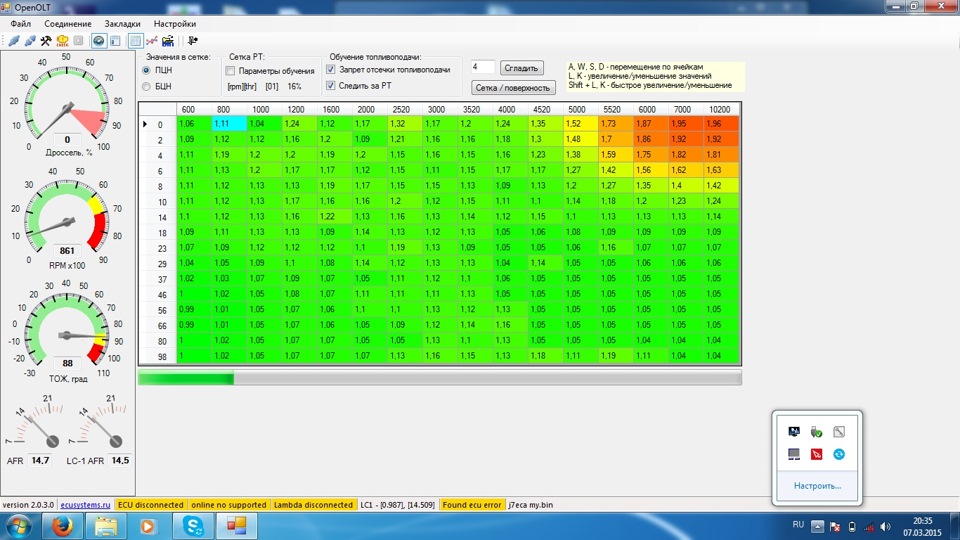Click the AFR value 14,7
Screen dimensions: 960x540
[x=40, y=460]
